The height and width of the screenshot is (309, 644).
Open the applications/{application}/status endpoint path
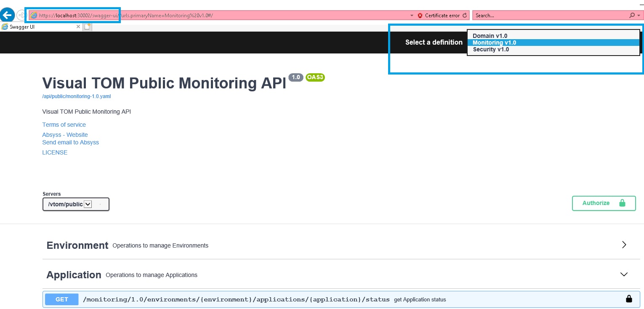pos(236,299)
